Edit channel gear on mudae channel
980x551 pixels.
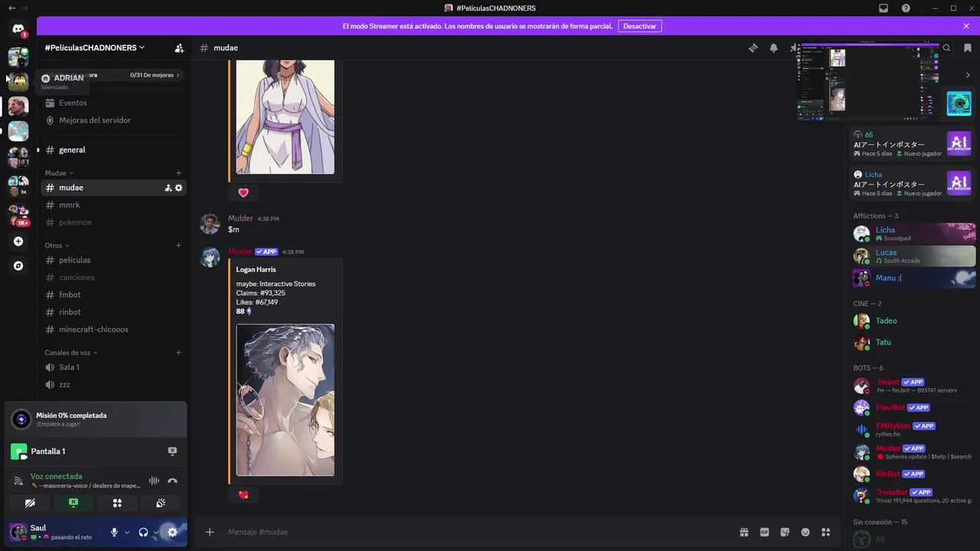tap(179, 187)
